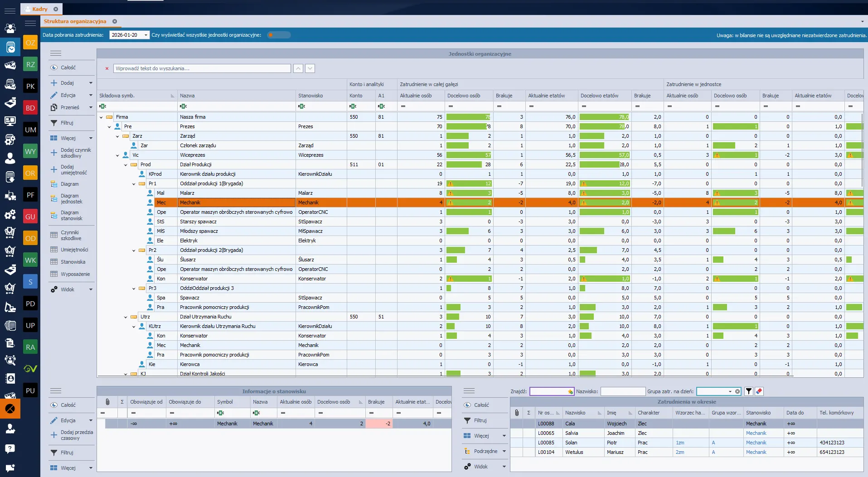This screenshot has height=477, width=868.
Task: Open the OZ module tile
Action: click(30, 43)
